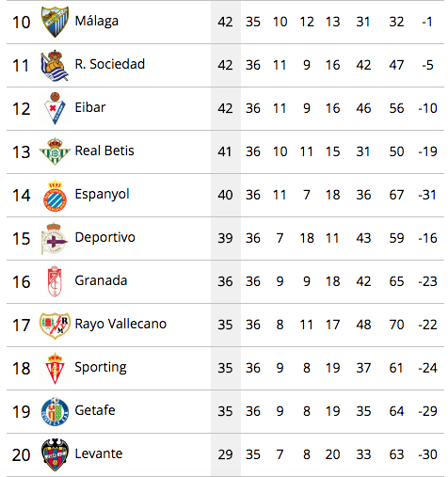Image resolution: width=448 pixels, height=477 pixels.
Task: Open the Málaga team link
Action: pos(97,22)
